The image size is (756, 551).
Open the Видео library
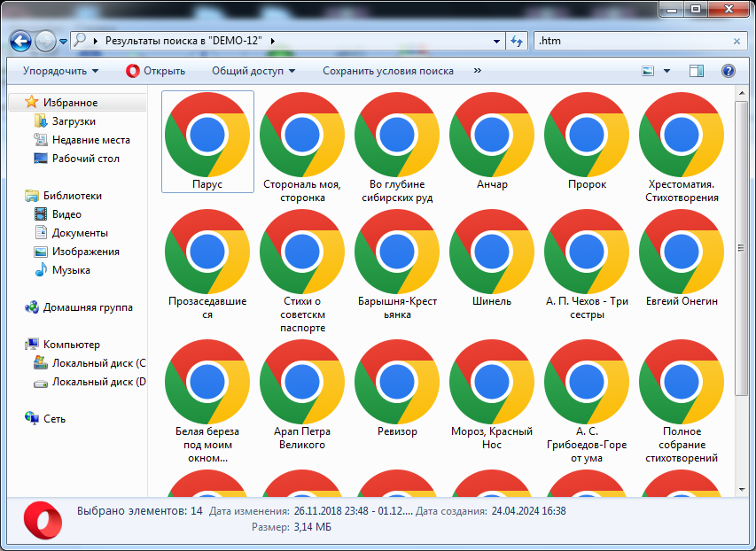[66, 214]
